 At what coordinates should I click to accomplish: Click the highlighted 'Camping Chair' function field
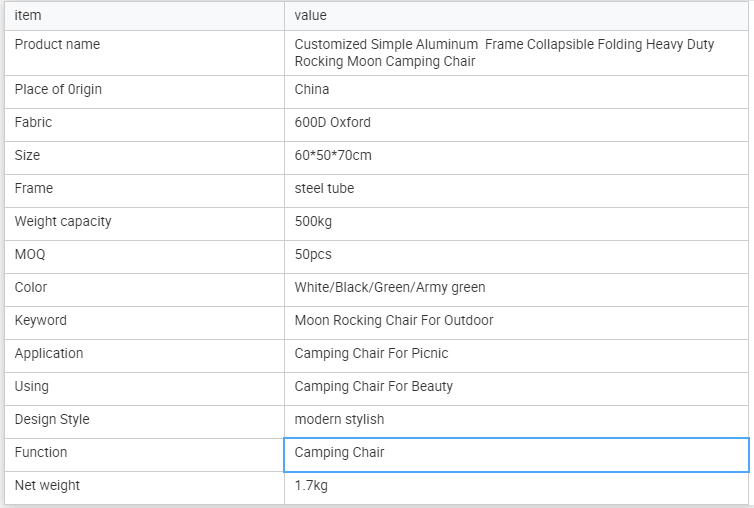(516, 453)
